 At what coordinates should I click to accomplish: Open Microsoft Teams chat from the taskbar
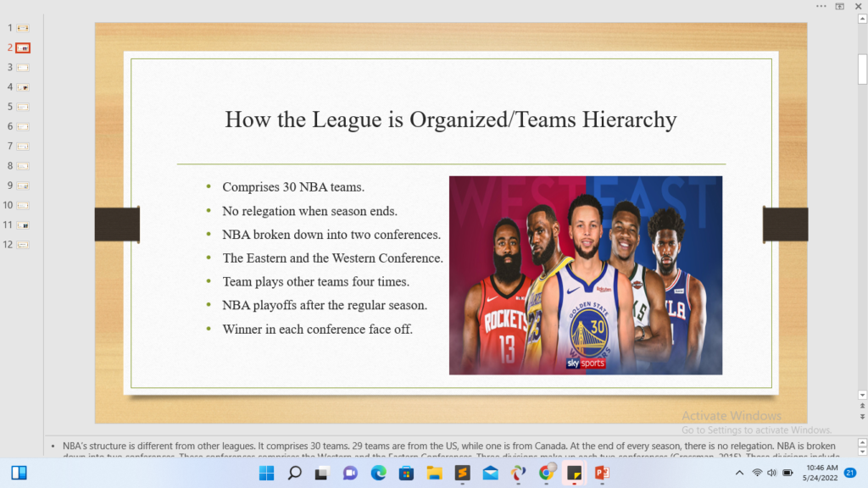coord(348,474)
